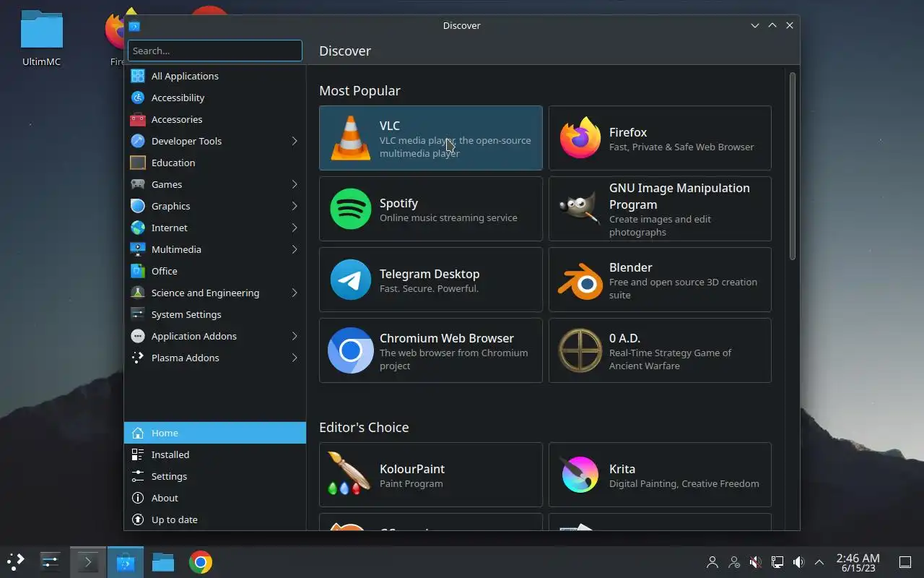Screen dimensions: 924x578
Task: Select the Education category
Action: click(x=215, y=163)
